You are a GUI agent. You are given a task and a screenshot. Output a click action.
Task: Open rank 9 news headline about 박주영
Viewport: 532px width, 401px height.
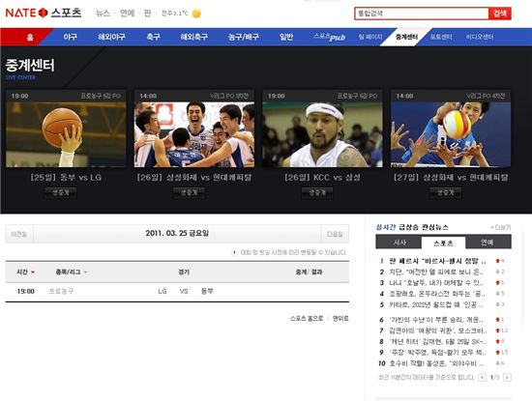pos(437,353)
